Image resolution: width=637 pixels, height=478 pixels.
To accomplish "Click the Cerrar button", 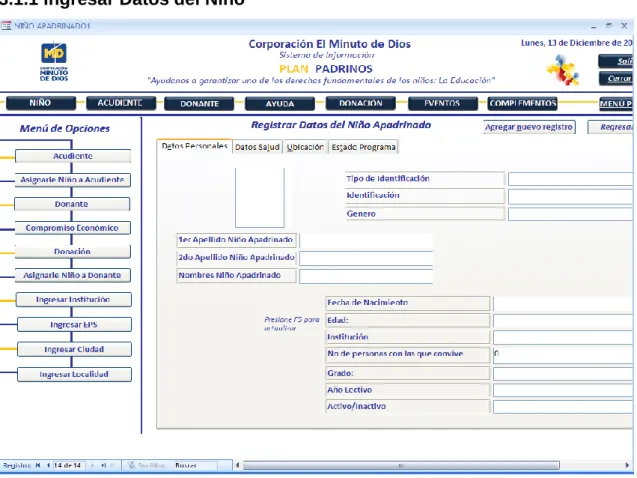I will (x=615, y=78).
